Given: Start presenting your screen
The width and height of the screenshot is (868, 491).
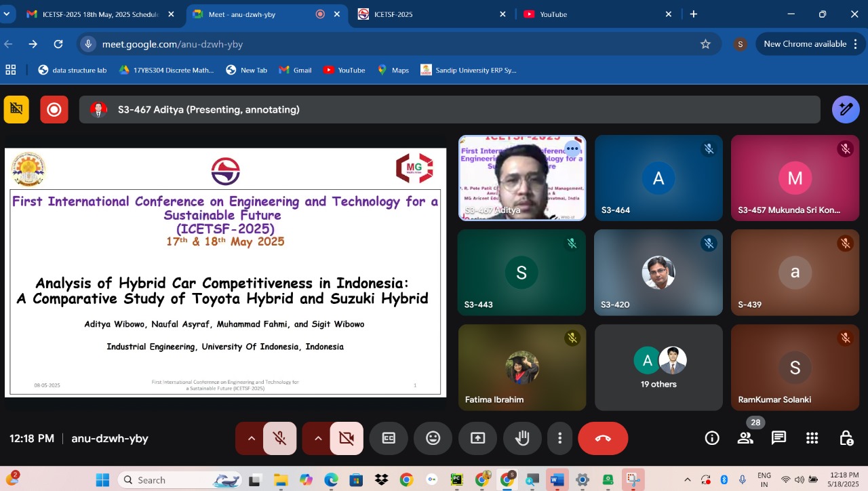Looking at the screenshot, I should pos(477,438).
